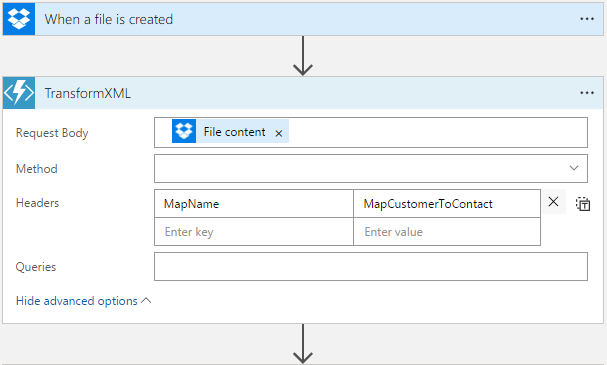The width and height of the screenshot is (607, 365).
Task: Click the empty 'Enter key' header field
Action: (x=254, y=231)
